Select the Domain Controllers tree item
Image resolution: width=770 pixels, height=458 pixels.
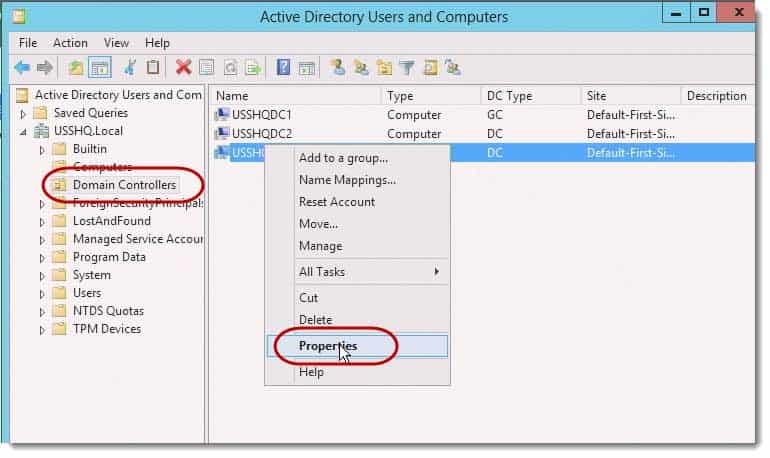pos(124,185)
